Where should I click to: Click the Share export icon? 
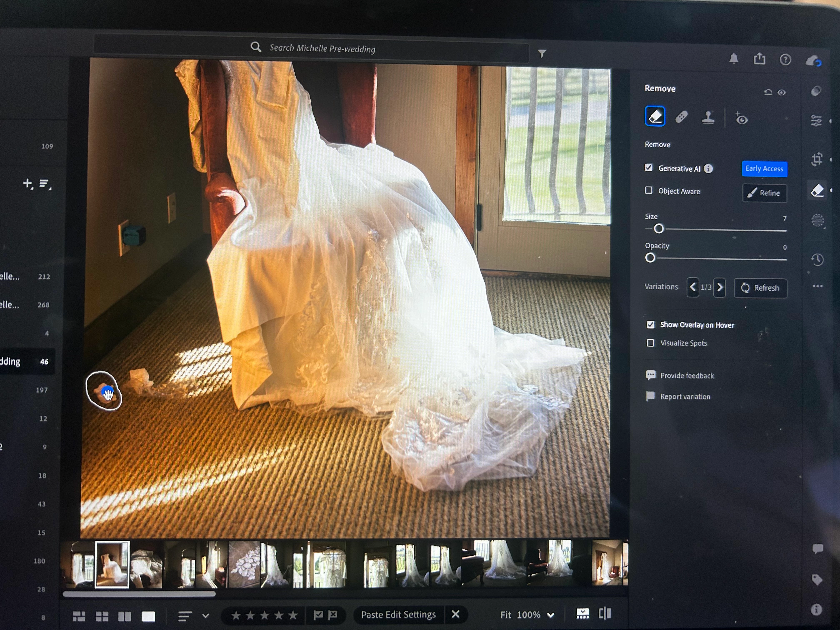pos(760,59)
